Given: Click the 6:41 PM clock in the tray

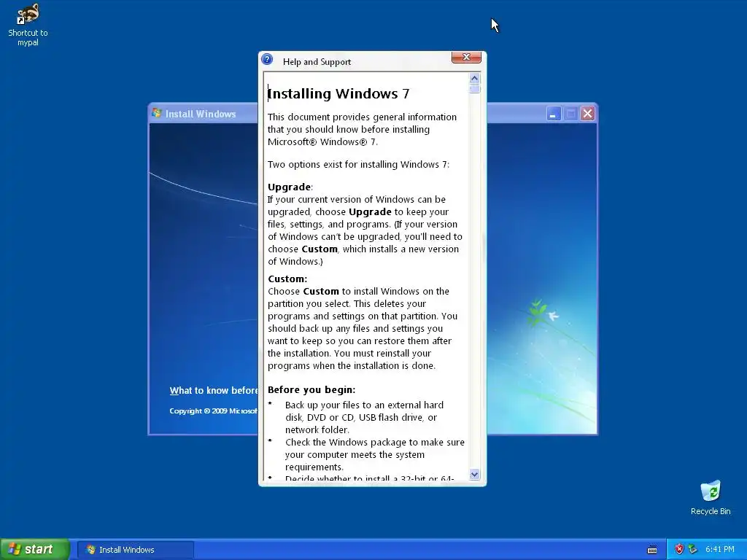Looking at the screenshot, I should [720, 550].
